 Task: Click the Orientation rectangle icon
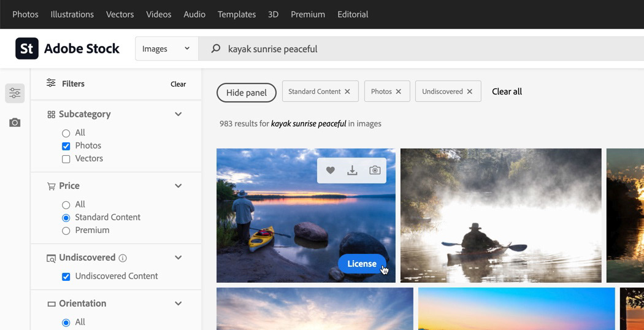pos(52,304)
